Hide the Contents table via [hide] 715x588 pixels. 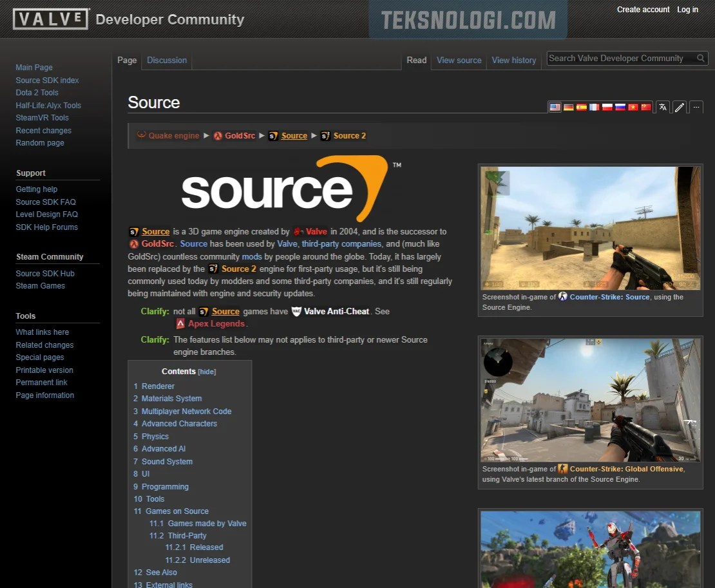coord(207,372)
